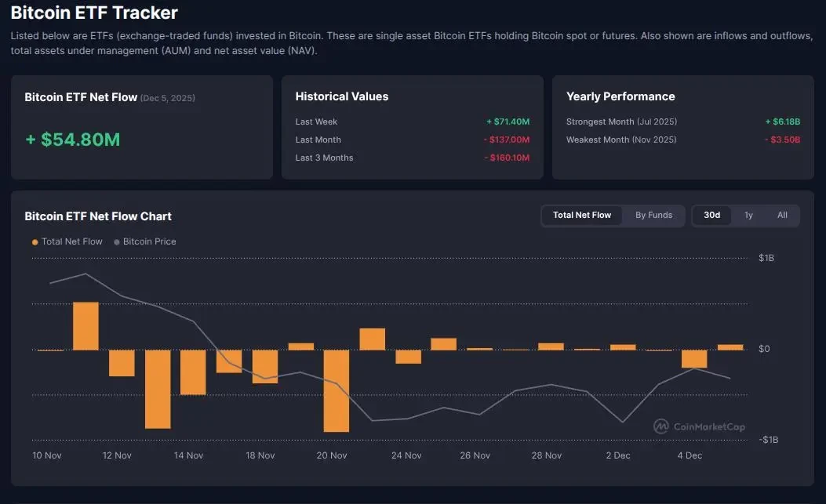Image resolution: width=826 pixels, height=504 pixels.
Task: Switch to the By Funds view
Action: click(x=653, y=215)
